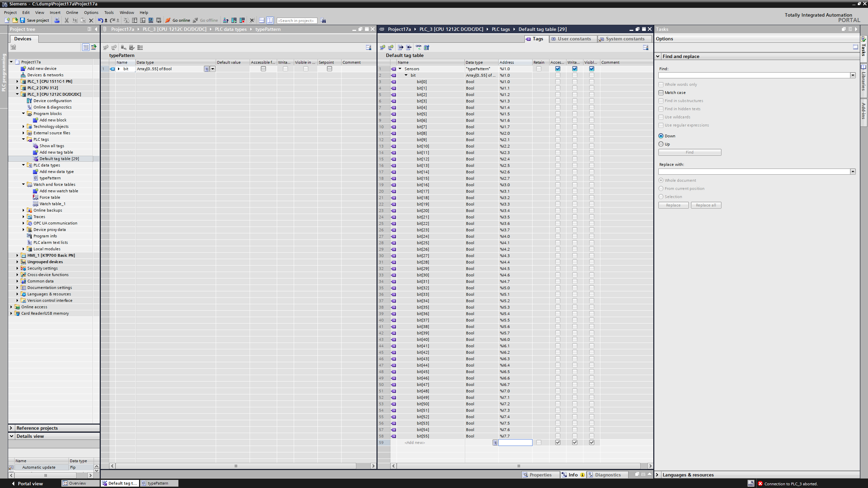
Task: Click the Portal view link
Action: pos(30,483)
